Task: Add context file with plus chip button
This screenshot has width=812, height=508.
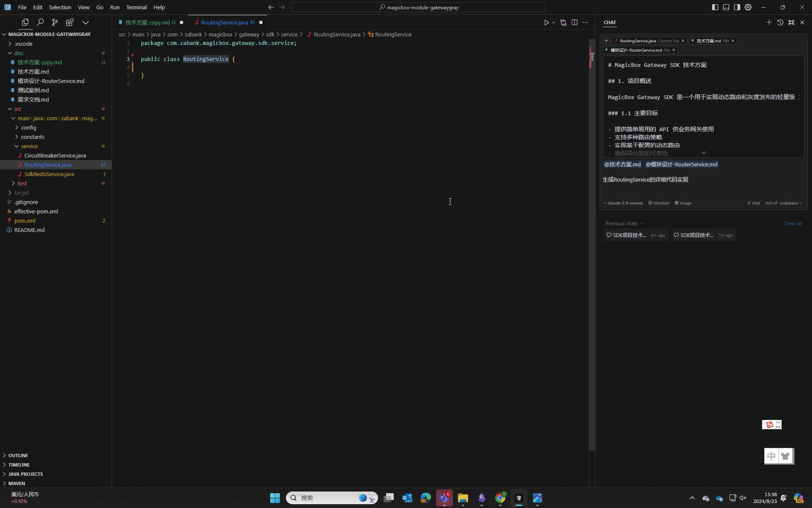Action: click(606, 41)
